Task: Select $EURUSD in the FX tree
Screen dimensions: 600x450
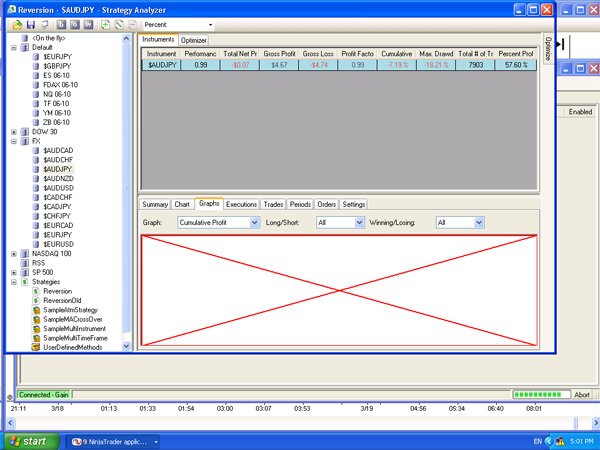Action: [58, 244]
